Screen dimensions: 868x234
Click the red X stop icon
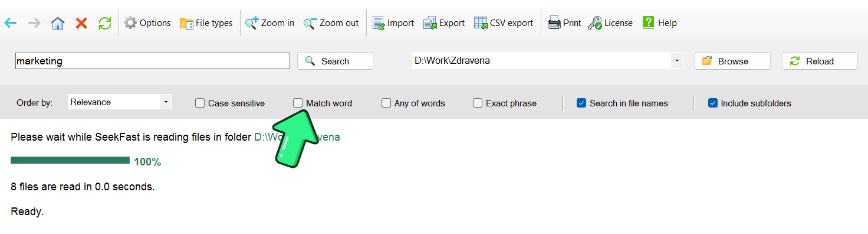pyautogui.click(x=81, y=23)
